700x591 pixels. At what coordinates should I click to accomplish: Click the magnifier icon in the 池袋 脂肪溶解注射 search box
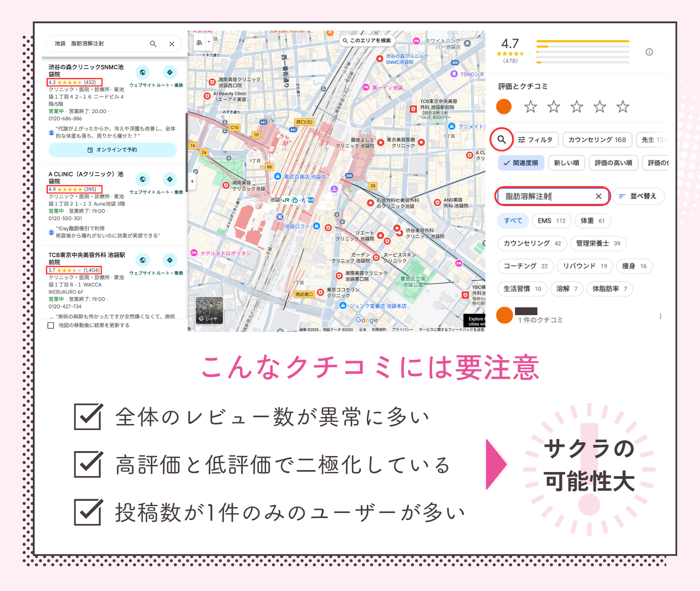153,44
